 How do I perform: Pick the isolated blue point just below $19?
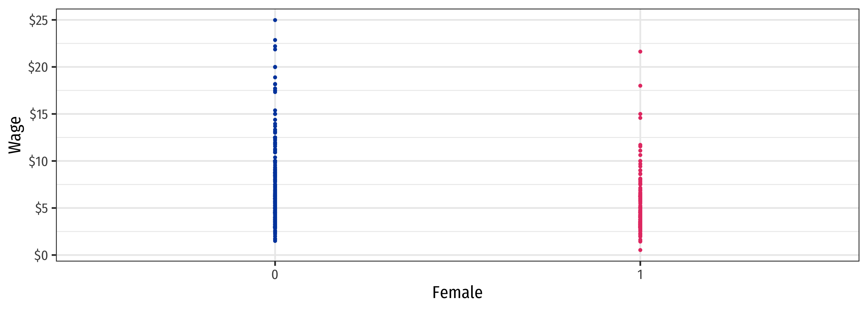click(275, 77)
